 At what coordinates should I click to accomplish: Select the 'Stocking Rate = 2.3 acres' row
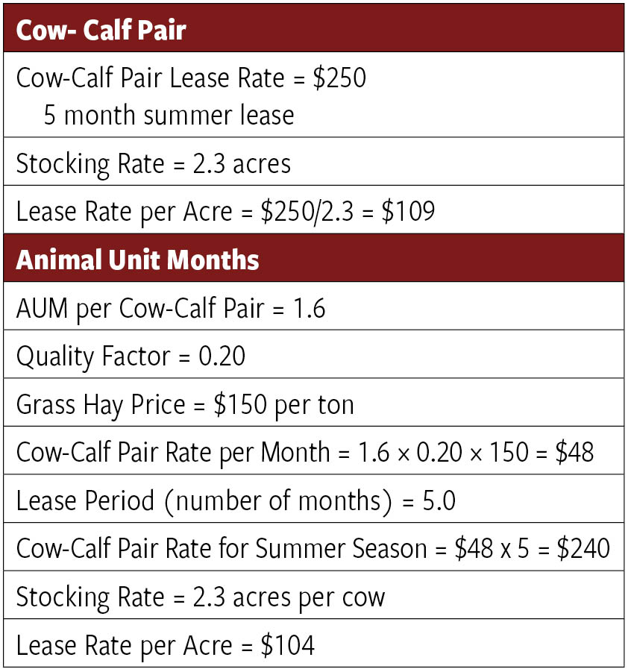[x=154, y=163]
